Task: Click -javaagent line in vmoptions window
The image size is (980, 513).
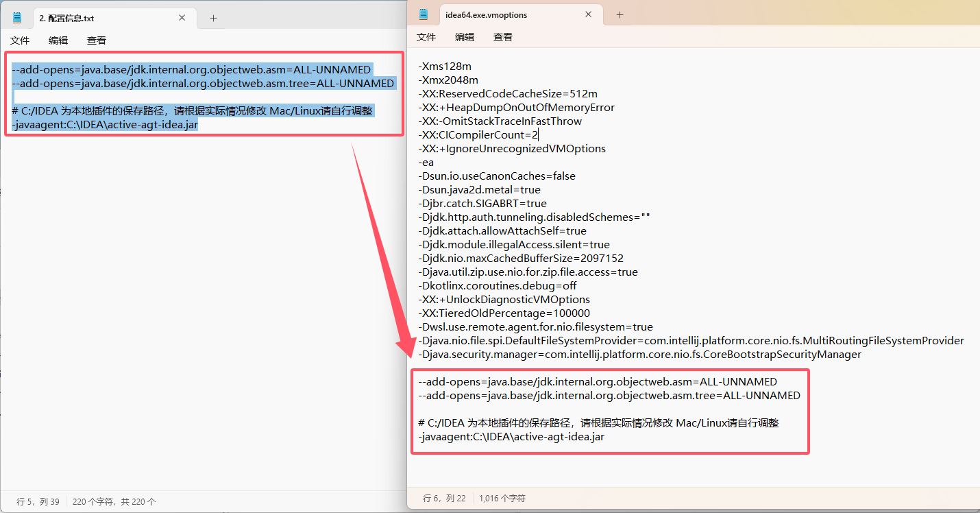Action: click(511, 437)
